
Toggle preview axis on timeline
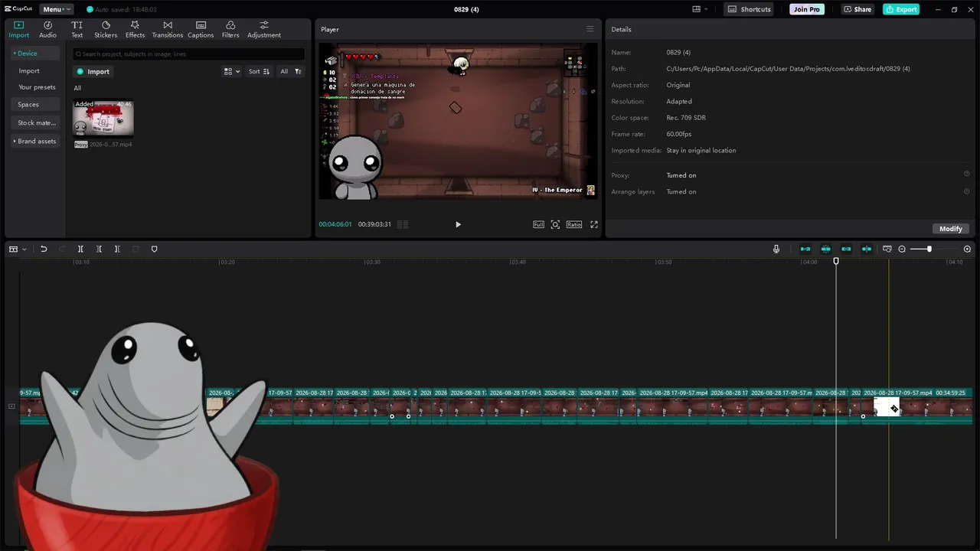(x=866, y=249)
